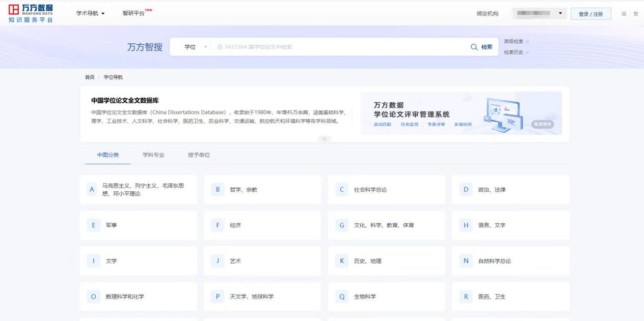Switch to the 中图分类 tab
The image size is (644, 321).
coord(108,155)
